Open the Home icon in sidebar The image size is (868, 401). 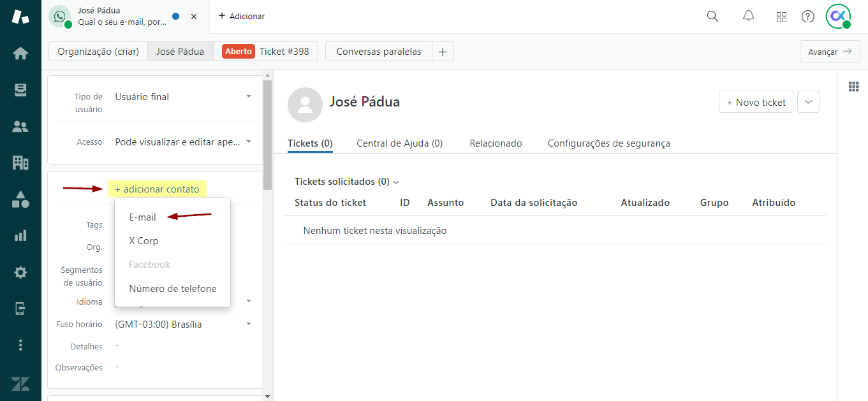click(x=20, y=54)
